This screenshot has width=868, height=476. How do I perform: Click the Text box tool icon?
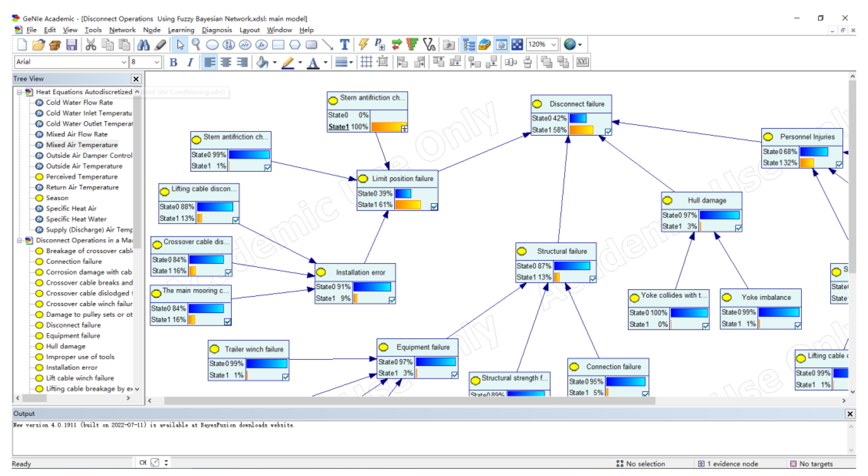[x=344, y=44]
